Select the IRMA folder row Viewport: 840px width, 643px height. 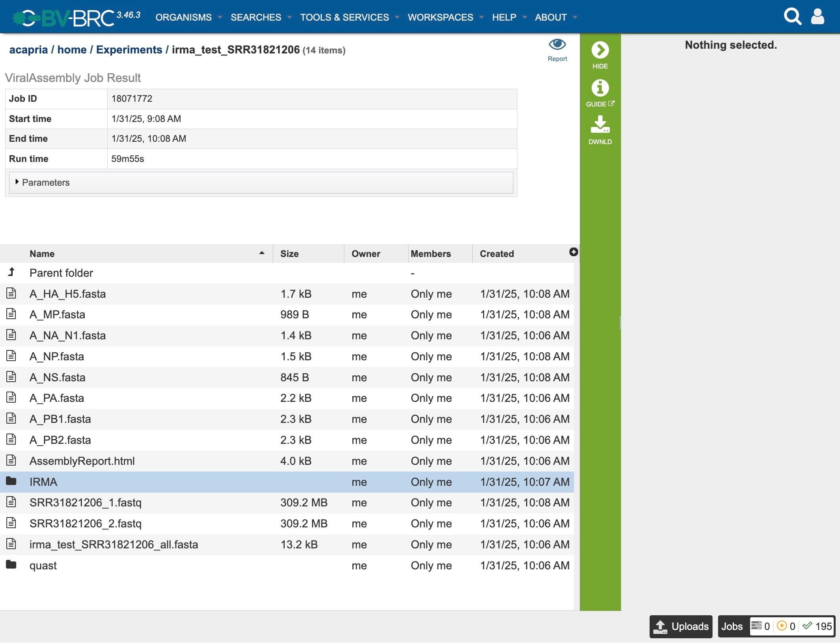(x=44, y=482)
